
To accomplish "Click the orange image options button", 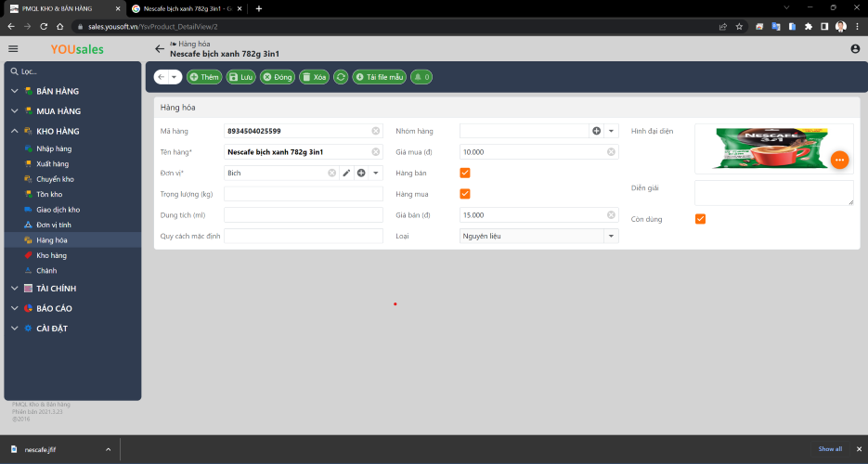I will click(840, 160).
